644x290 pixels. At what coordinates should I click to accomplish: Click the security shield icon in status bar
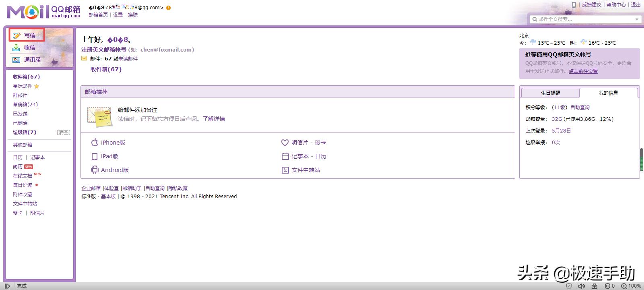pyautogui.click(x=569, y=286)
